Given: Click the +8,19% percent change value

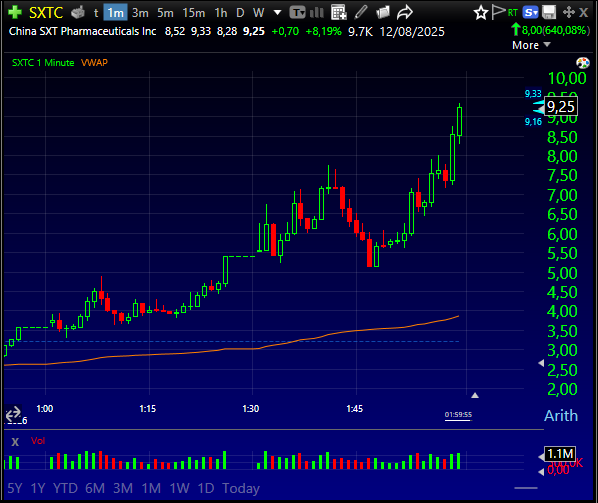Looking at the screenshot, I should point(323,31).
